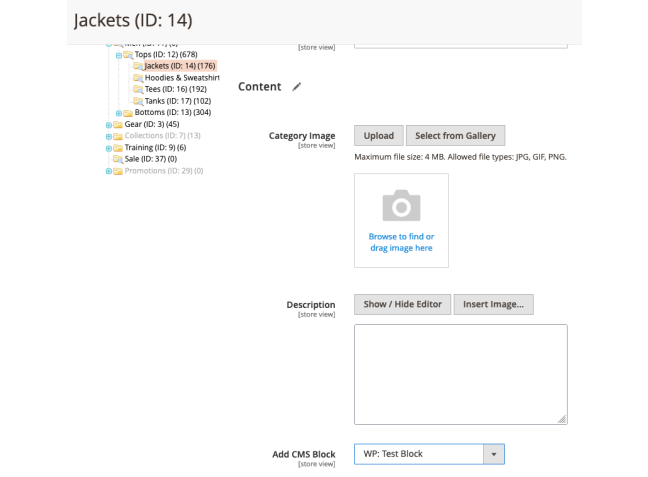
Task: Select Tops (ID: 12) category
Action: click(x=166, y=55)
